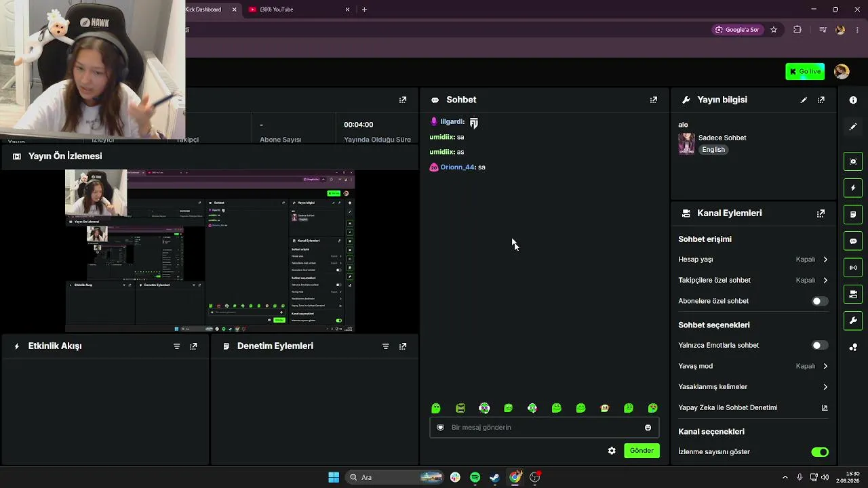The height and width of the screenshot is (488, 868).
Task: Open a new browser tab
Action: click(x=364, y=9)
